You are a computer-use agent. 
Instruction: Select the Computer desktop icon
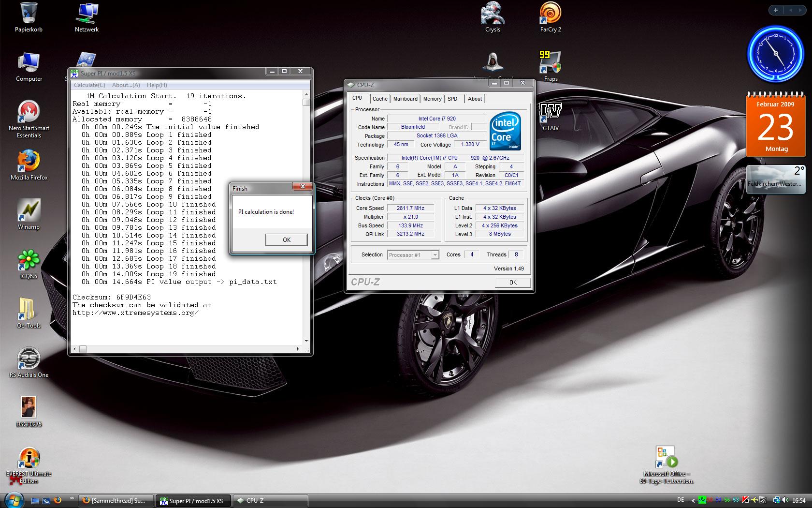pos(29,67)
